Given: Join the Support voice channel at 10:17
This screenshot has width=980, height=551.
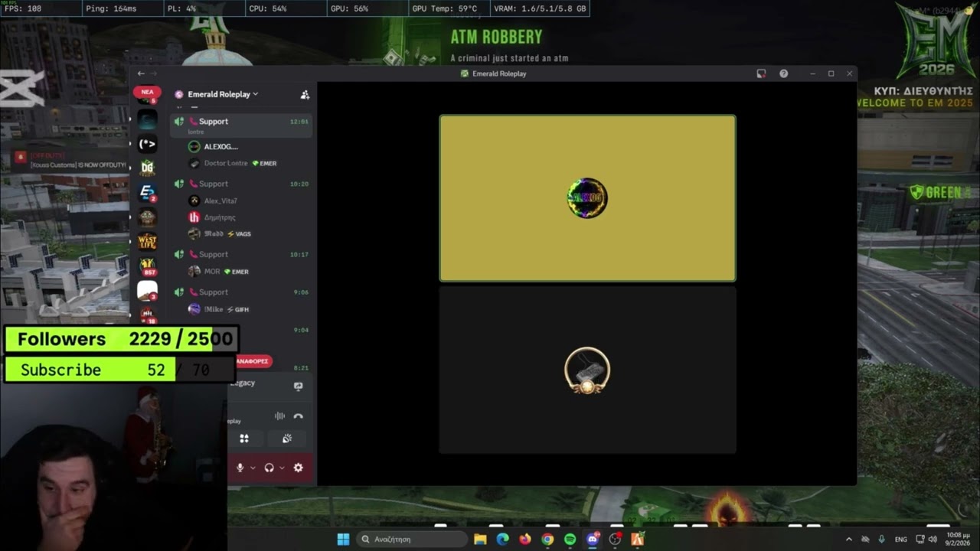Looking at the screenshot, I should click(x=240, y=254).
